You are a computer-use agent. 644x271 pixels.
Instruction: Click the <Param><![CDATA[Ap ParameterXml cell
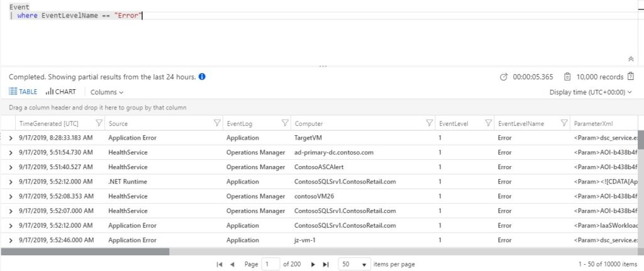tap(606, 182)
